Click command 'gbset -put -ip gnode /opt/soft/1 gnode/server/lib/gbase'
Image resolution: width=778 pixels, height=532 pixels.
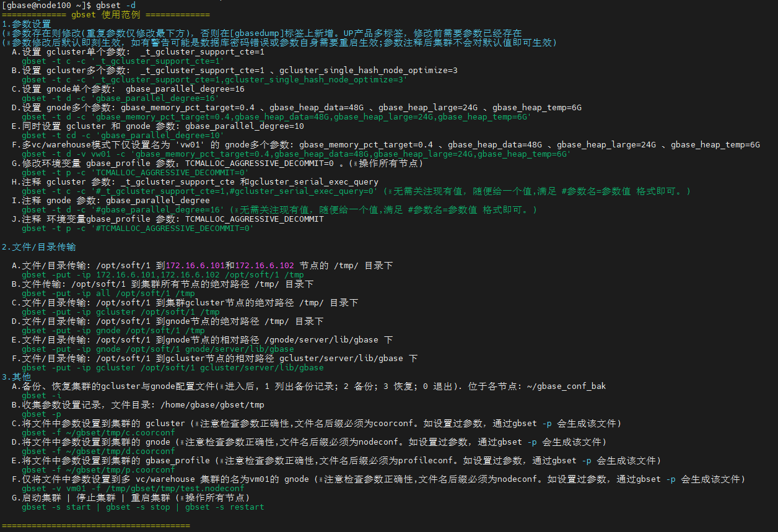(x=158, y=349)
